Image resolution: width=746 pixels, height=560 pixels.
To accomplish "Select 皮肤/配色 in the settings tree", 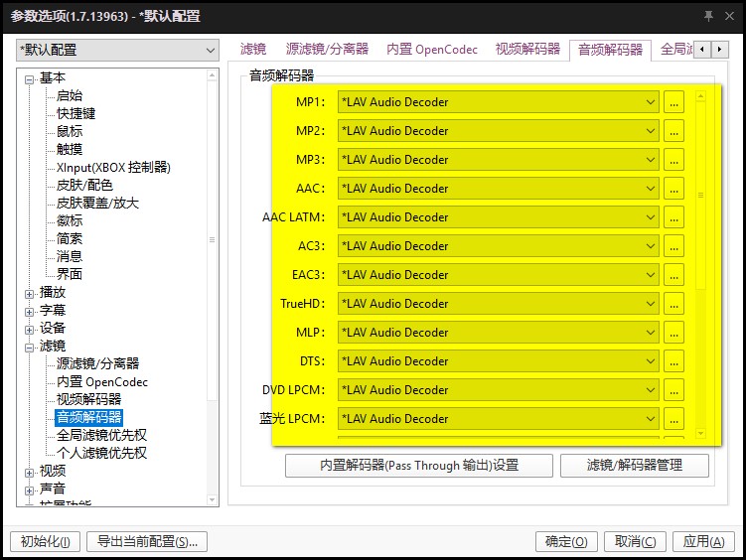I will point(84,185).
